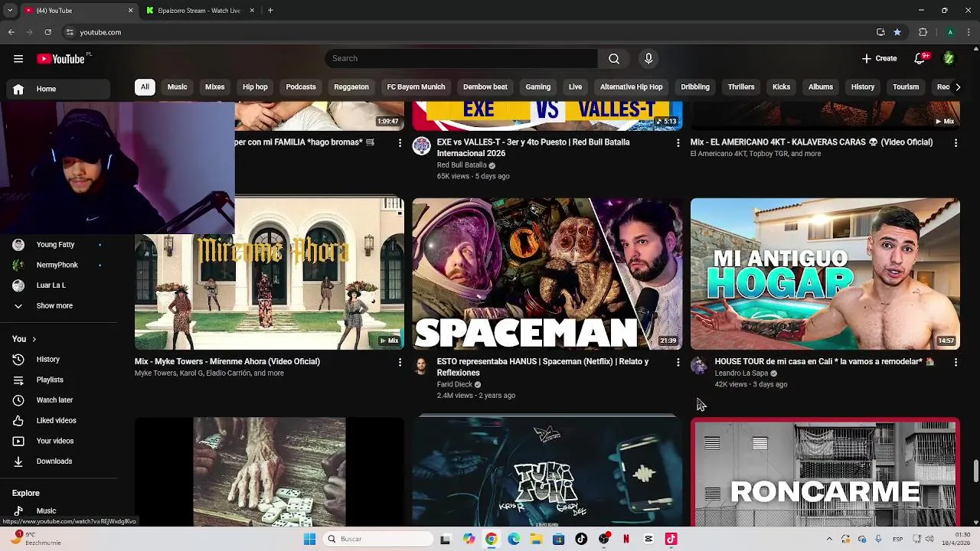Select the Music filter chip
980x551 pixels.
(177, 87)
